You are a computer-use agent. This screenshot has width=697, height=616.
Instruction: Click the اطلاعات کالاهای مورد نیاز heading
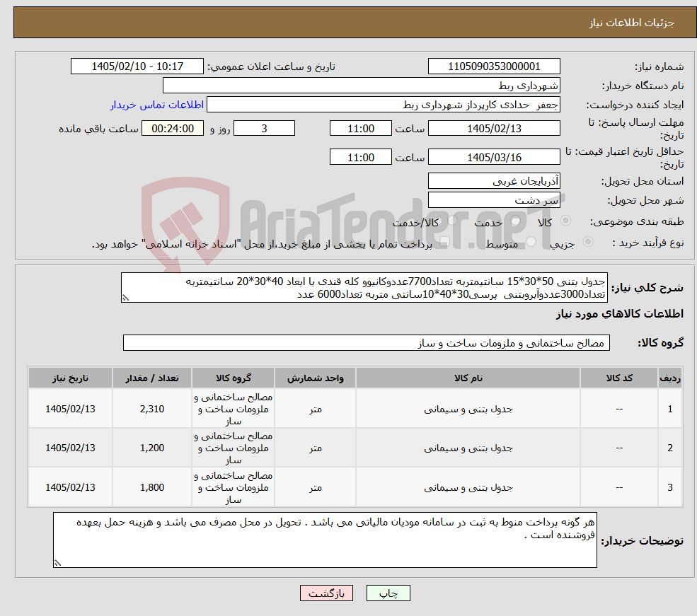(619, 313)
